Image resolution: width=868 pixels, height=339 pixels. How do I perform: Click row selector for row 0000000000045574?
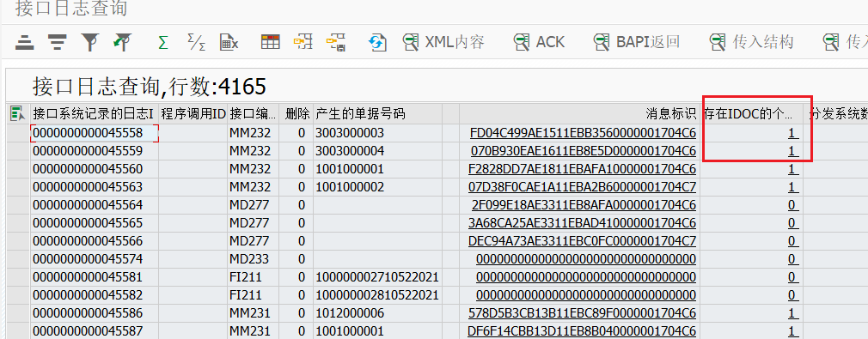[x=18, y=259]
